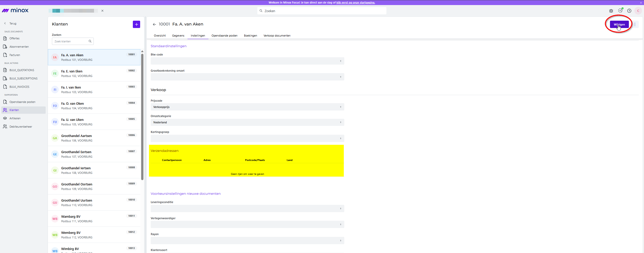Switch to the Overzicht tab
644x253 pixels.
[160, 36]
